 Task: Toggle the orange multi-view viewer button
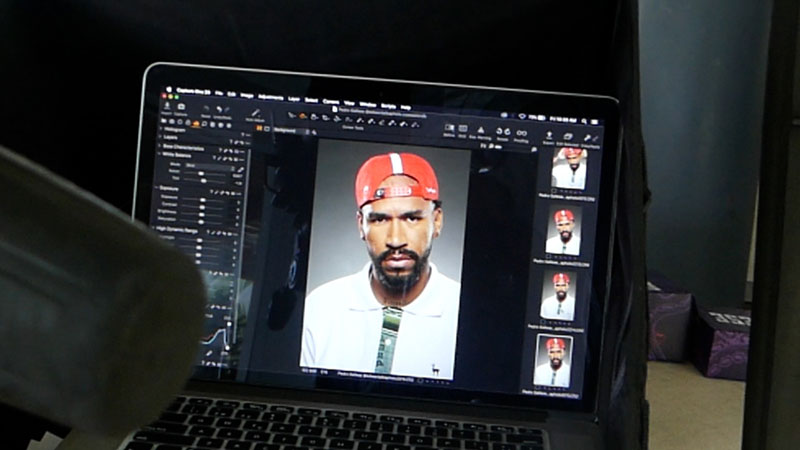coord(259,128)
